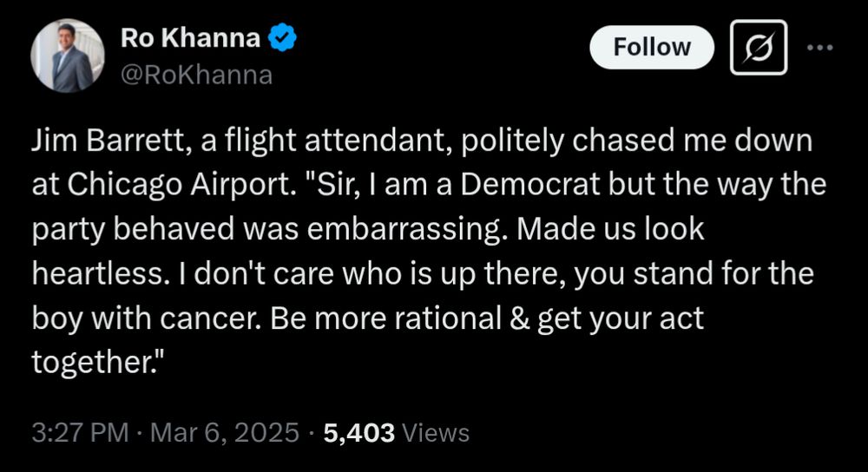868x472 pixels.
Task: Open Ro Khanna's profile picture
Action: pos(68,56)
